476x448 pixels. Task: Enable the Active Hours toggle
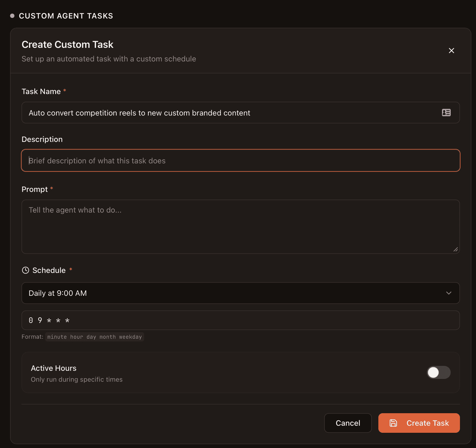(x=438, y=372)
